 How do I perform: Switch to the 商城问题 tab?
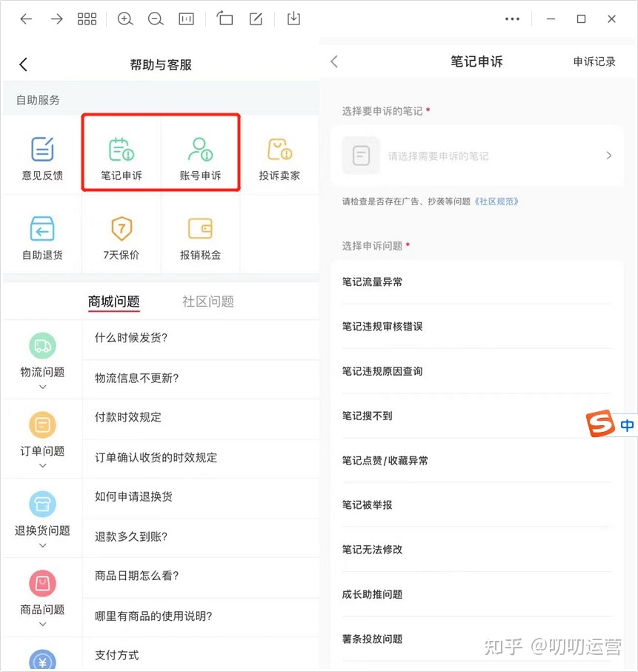pos(113,301)
